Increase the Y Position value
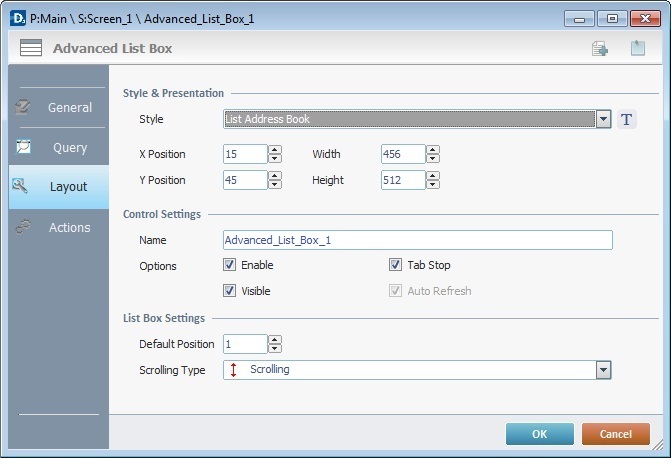Viewport: 671px width, 458px height. (275, 176)
